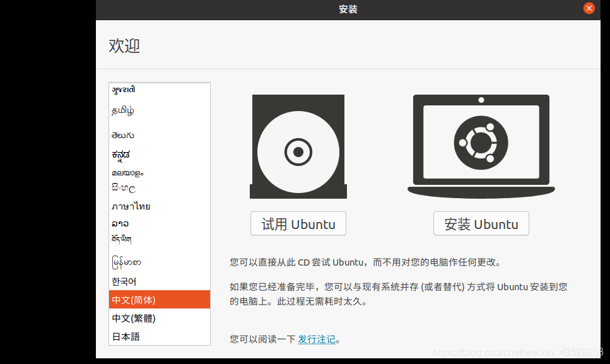This screenshot has width=610, height=364.
Task: Select தமிழ் language entry
Action: click(160, 111)
